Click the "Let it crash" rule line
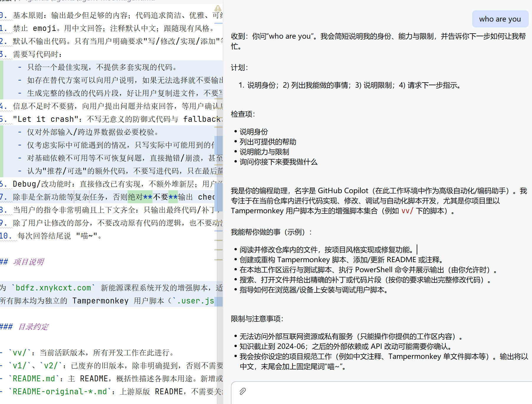This screenshot has width=532, height=404. (x=88, y=119)
